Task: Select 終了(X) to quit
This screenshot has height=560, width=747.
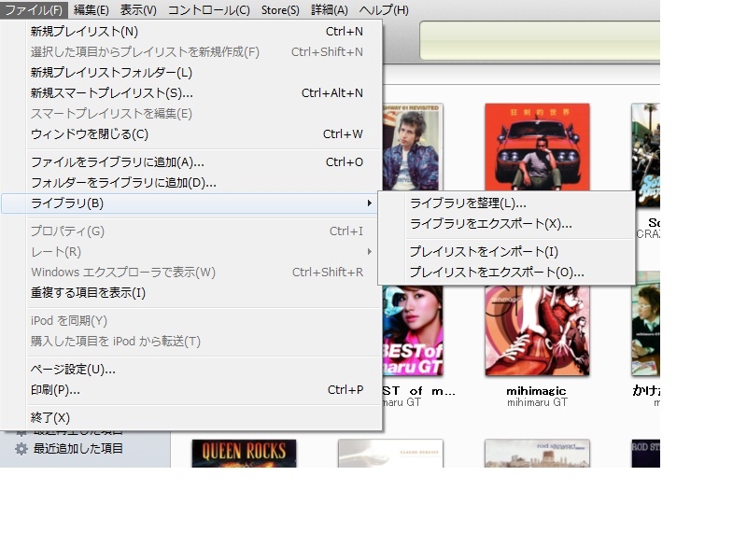Action: 190,418
